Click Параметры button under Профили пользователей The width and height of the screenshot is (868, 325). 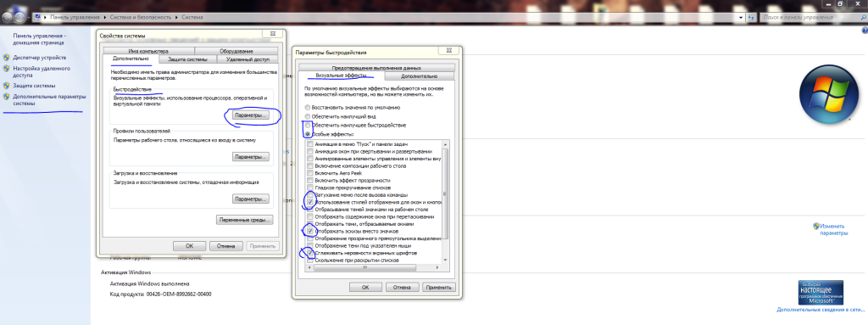tap(250, 157)
